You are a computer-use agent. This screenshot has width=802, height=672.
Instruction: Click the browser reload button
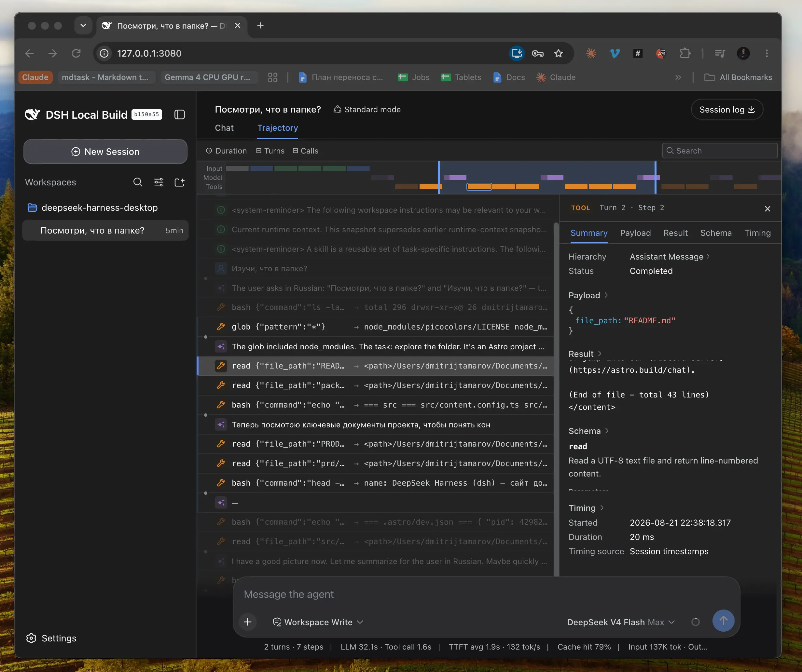[x=76, y=53]
